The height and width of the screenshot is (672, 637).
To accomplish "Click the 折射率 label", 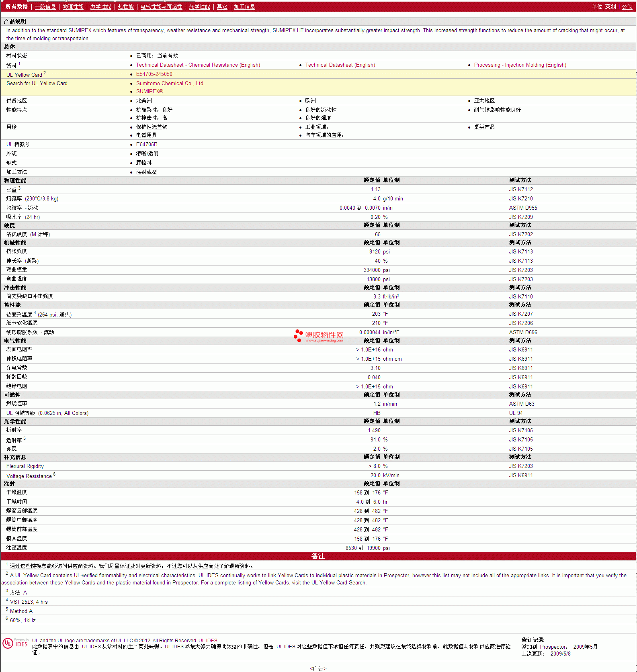I will click(x=14, y=430).
